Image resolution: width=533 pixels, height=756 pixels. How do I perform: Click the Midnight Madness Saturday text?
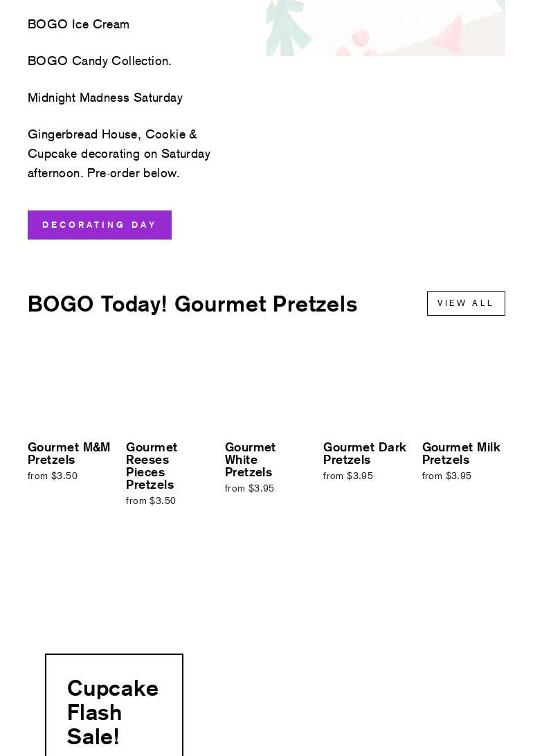pos(105,98)
